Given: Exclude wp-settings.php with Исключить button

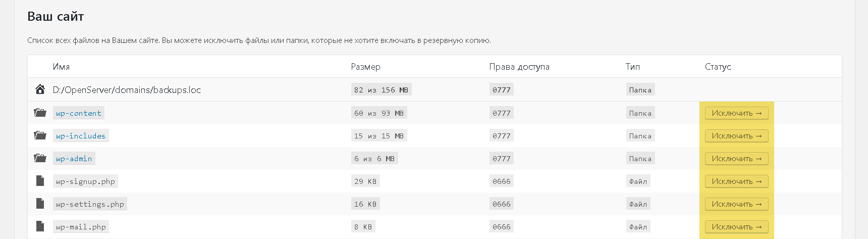Looking at the screenshot, I should point(736,204).
